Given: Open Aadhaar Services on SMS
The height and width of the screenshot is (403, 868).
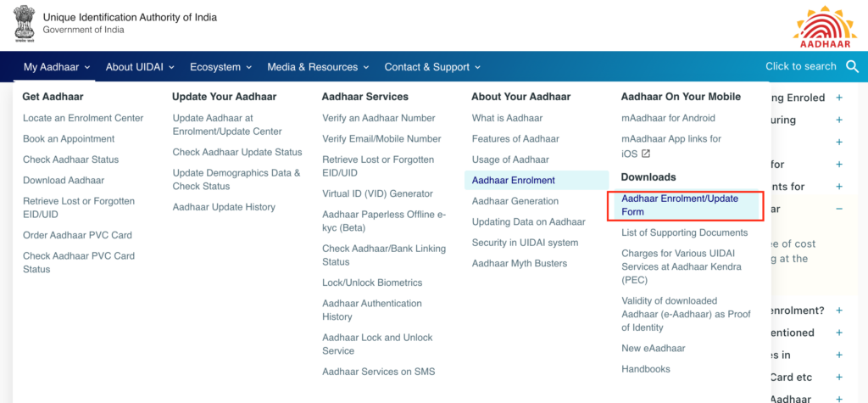Looking at the screenshot, I should pos(379,372).
